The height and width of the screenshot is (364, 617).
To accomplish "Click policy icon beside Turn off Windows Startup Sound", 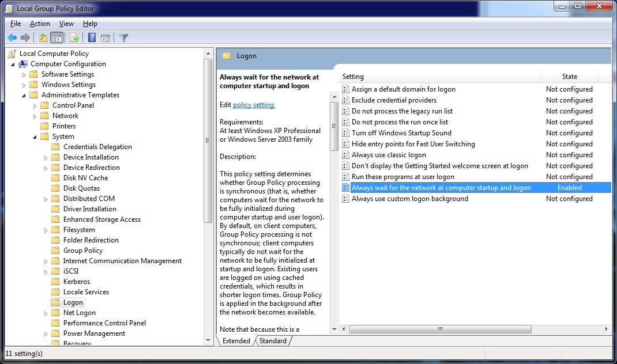I will click(x=345, y=133).
